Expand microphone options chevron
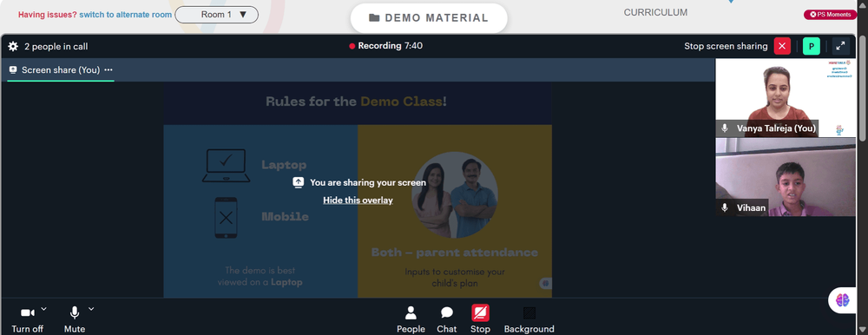868x335 pixels. [x=91, y=309]
